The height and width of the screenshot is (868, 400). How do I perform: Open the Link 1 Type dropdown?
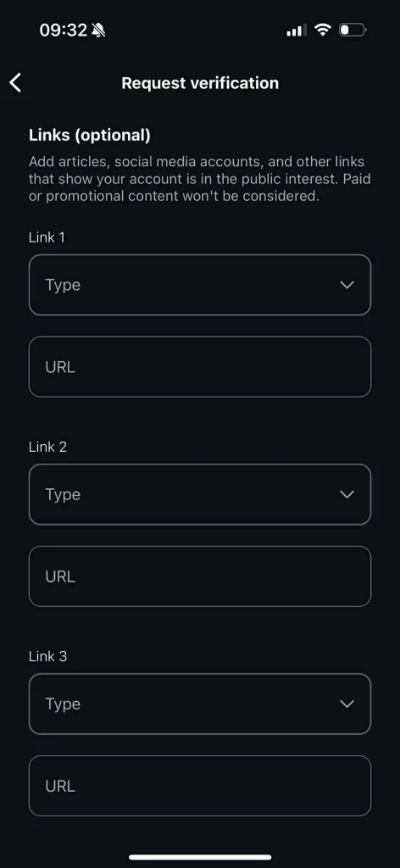point(200,285)
